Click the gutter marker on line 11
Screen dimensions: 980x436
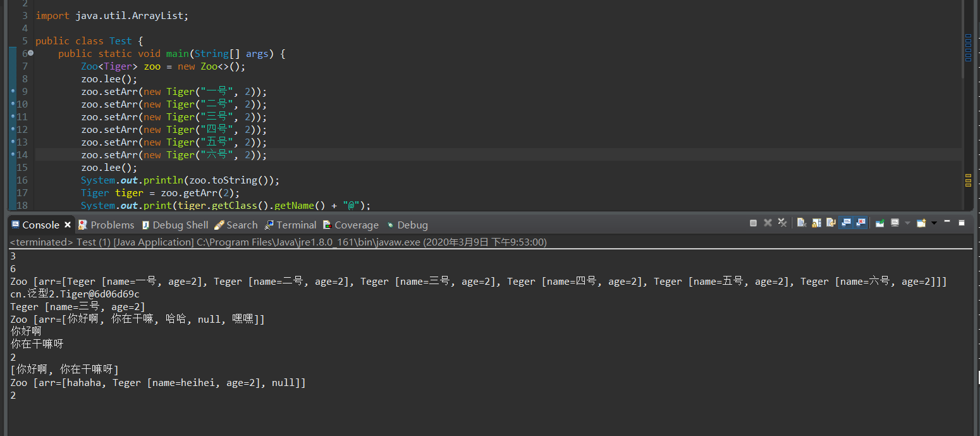coord(13,116)
